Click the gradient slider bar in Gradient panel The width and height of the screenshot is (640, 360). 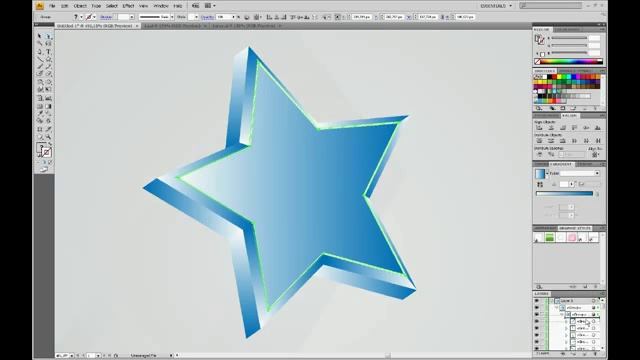(x=564, y=193)
